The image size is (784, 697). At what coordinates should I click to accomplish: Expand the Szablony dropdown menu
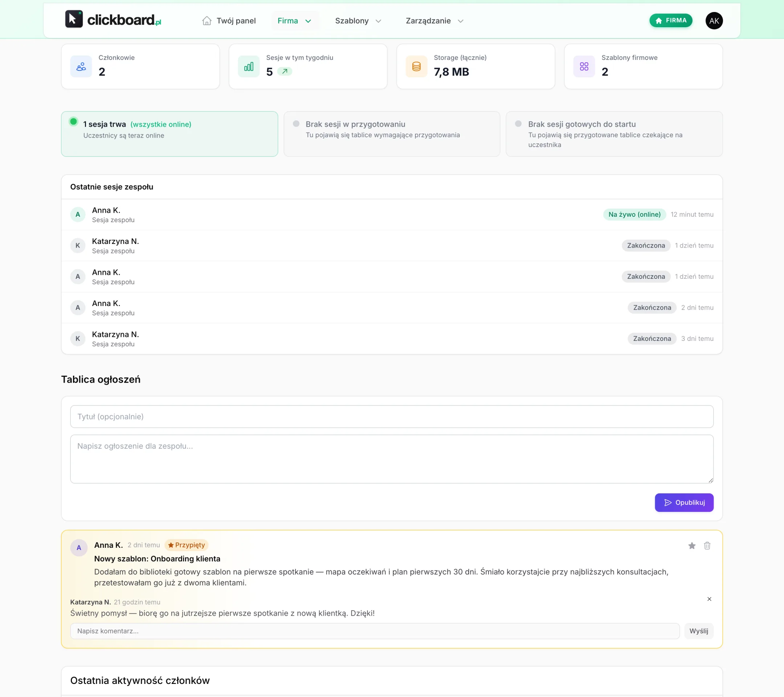(x=358, y=21)
